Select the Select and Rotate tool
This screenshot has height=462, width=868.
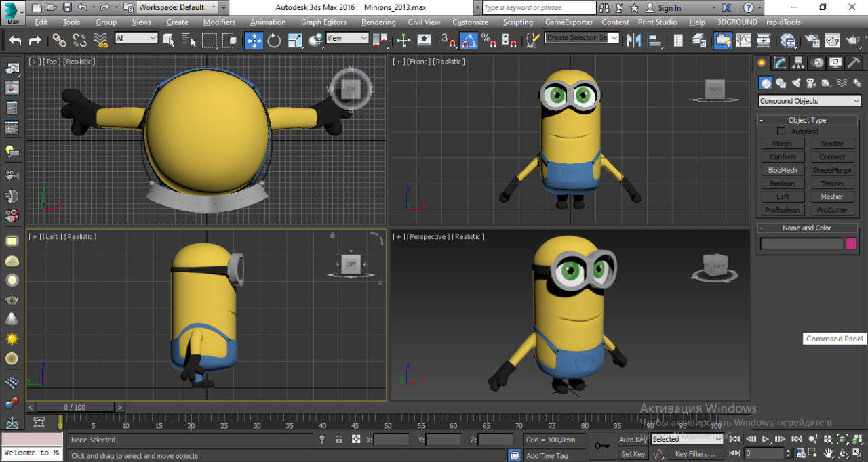coord(274,40)
